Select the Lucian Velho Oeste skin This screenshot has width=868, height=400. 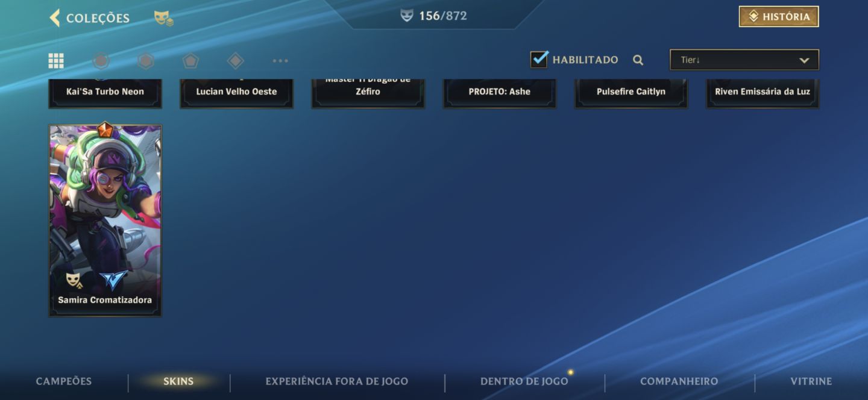236,93
